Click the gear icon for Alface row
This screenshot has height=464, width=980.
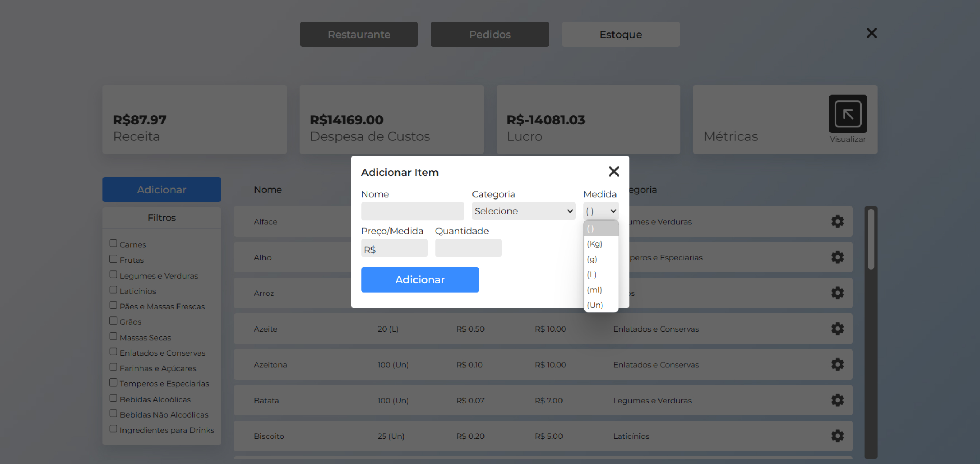click(837, 221)
